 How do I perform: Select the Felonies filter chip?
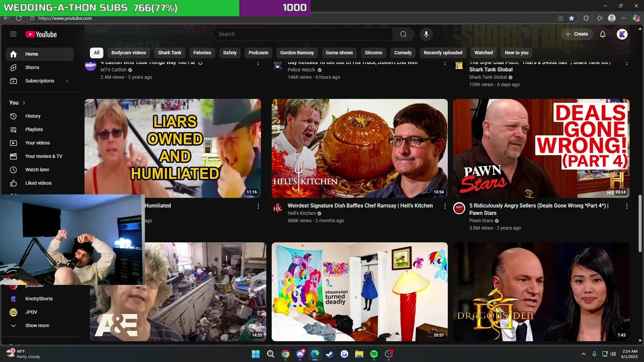tap(202, 53)
